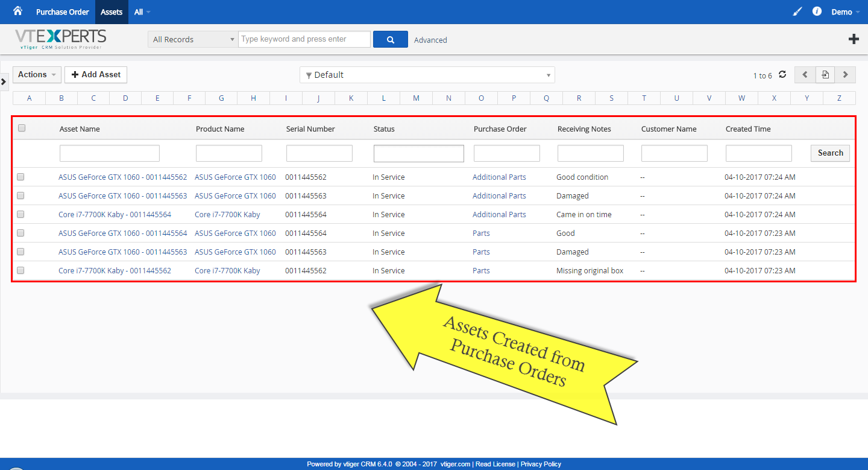Open the theme paintbrush icon
The width and height of the screenshot is (868, 470).
tap(797, 11)
